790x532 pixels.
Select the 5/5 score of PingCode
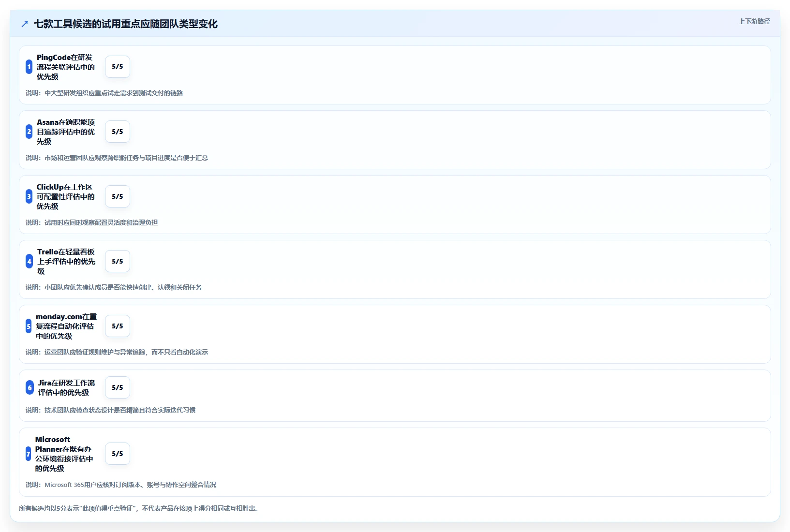[118, 67]
